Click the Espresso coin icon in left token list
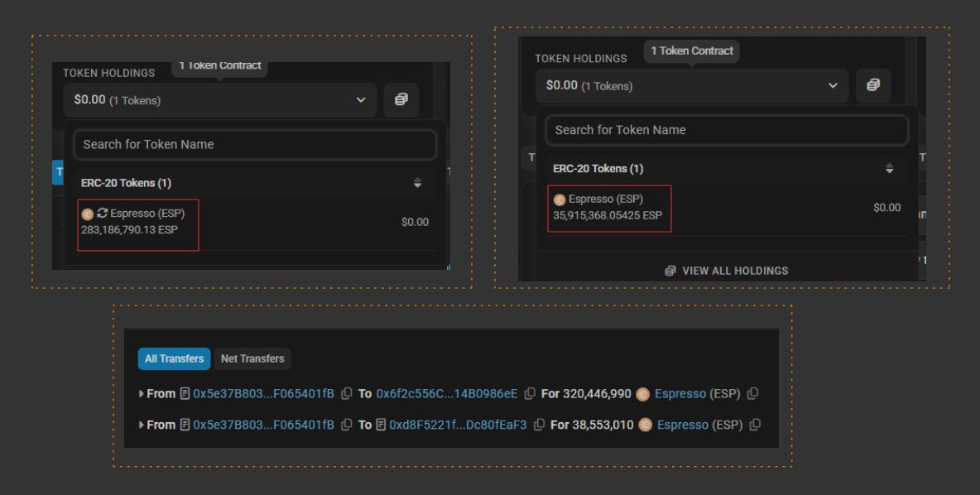This screenshot has width=980, height=495. point(88,214)
